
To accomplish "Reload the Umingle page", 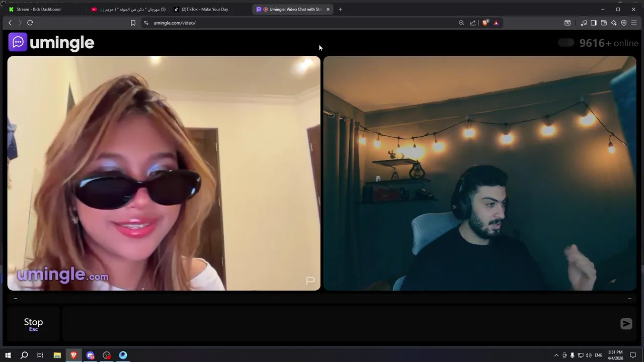I will tap(30, 23).
